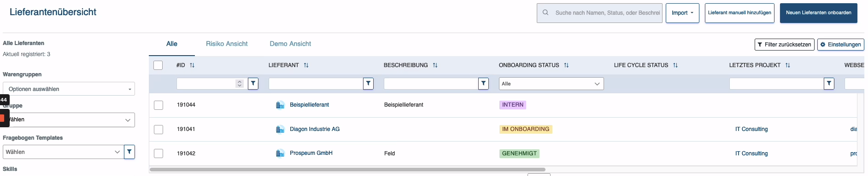This screenshot has height=176, width=868.
Task: Toggle the select-all checkbox in table header
Action: [x=158, y=65]
